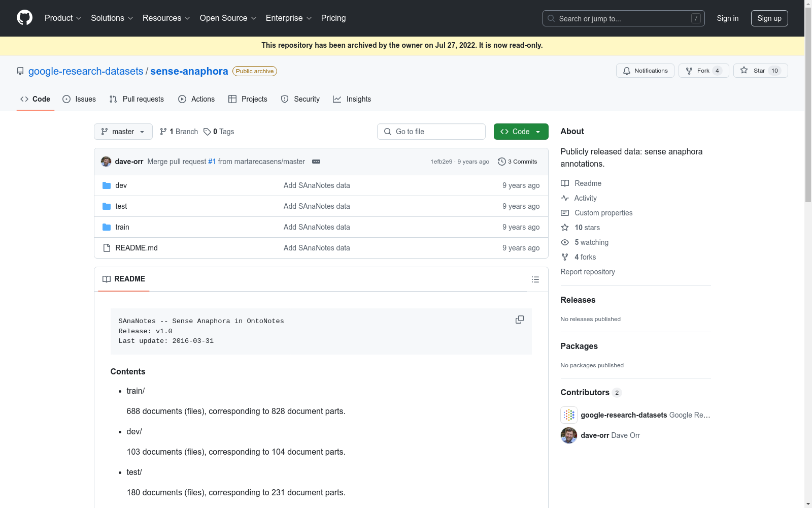Click the Custom properties icon
812x508 pixels.
[x=565, y=213]
